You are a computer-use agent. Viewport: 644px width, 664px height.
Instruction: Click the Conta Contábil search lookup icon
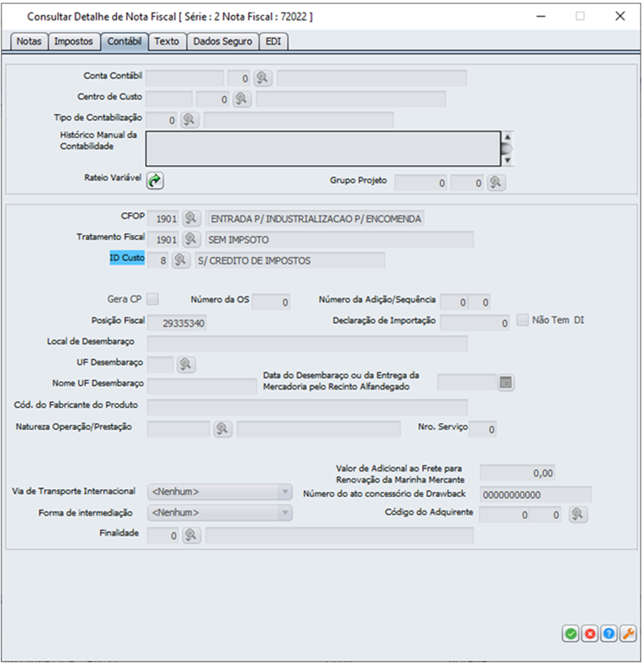click(262, 78)
